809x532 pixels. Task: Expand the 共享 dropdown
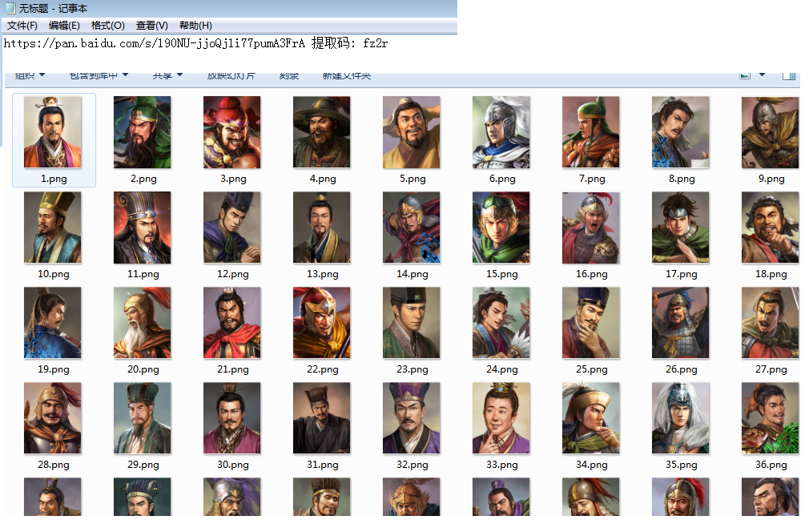[167, 75]
